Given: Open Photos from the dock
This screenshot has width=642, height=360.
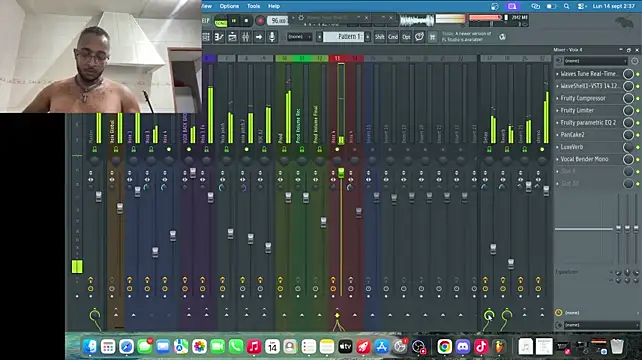Looking at the screenshot, I should (199, 347).
